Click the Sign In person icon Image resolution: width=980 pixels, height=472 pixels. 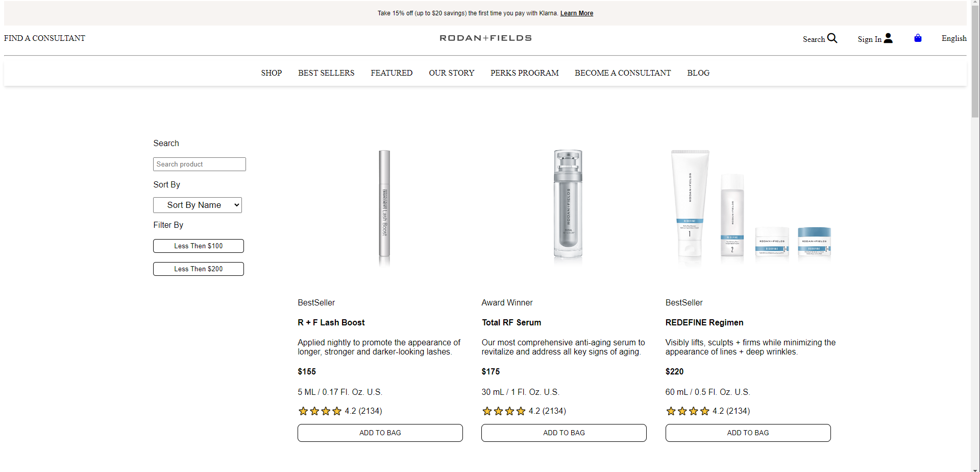tap(889, 38)
